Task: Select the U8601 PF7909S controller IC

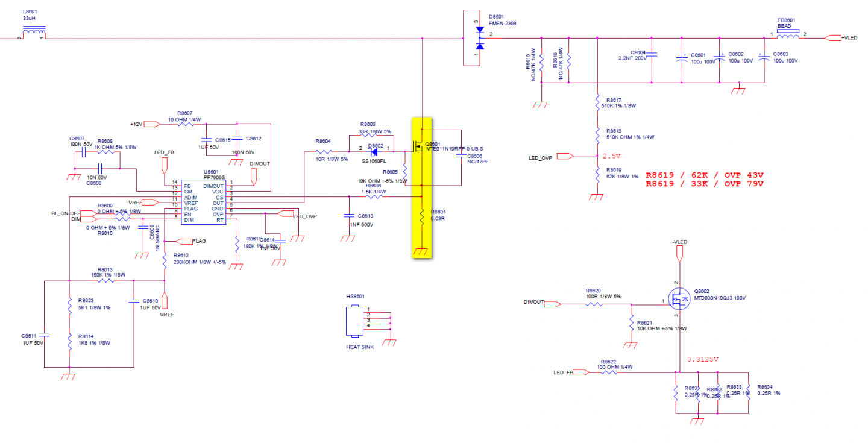Action: [x=203, y=203]
